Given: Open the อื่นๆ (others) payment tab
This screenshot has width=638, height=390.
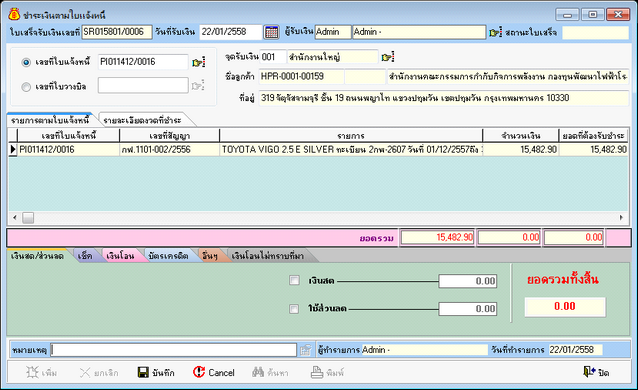Looking at the screenshot, I should 210,256.
